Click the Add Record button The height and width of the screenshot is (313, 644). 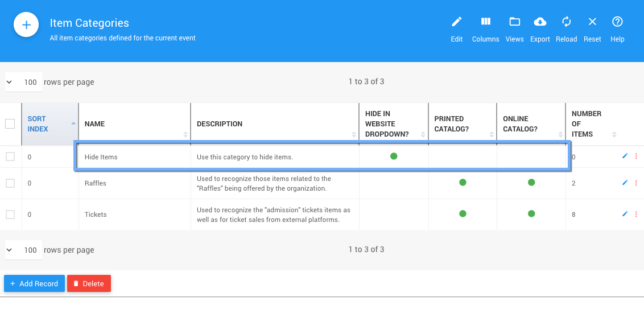point(34,283)
